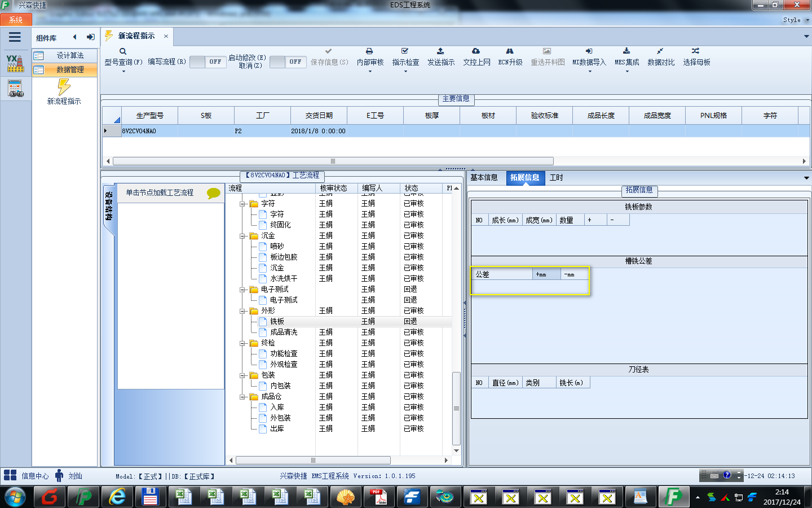Select row 8V2CV04NA0 in main grid
The image size is (812, 508).
456,131
